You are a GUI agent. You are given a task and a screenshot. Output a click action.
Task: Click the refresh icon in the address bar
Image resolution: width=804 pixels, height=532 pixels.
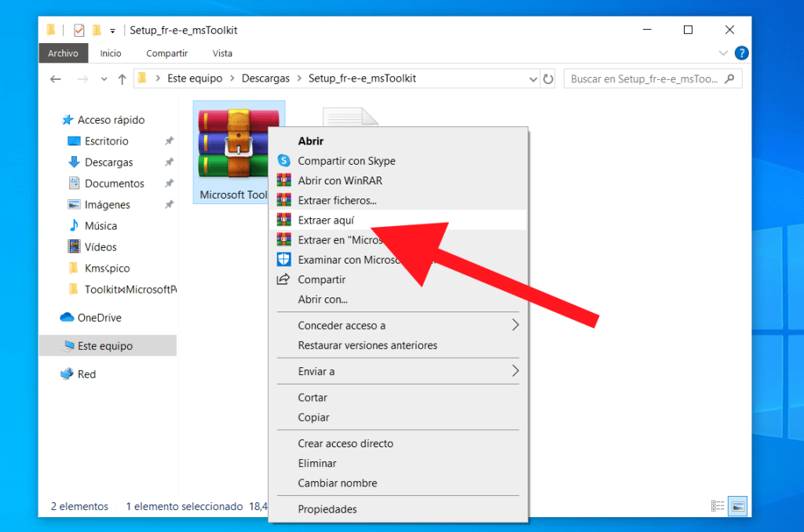pyautogui.click(x=548, y=78)
